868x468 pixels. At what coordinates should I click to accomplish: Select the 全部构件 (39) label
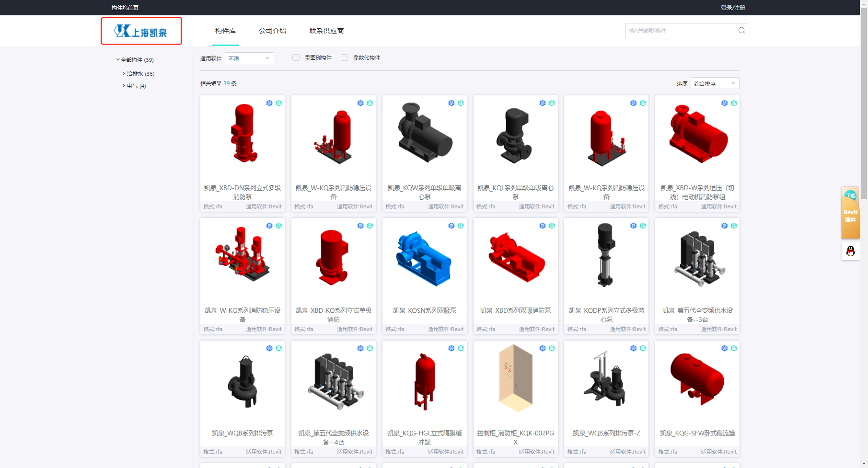[137, 60]
